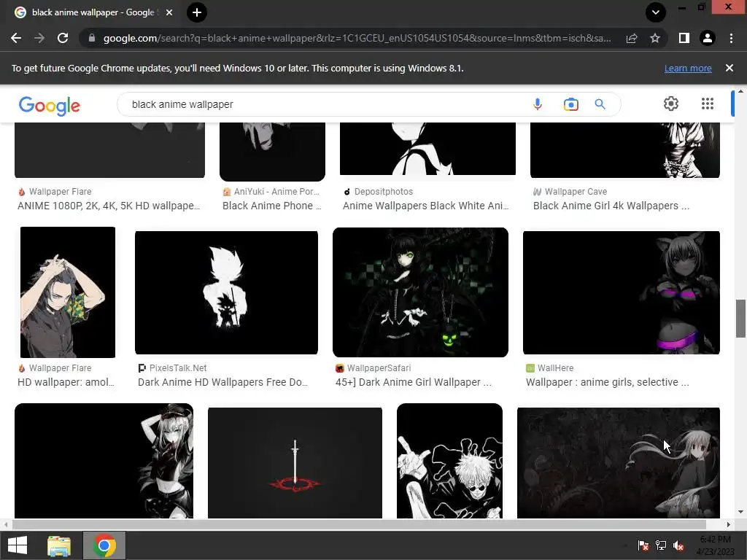Select the long-haired girl dark floral thumbnail

click(x=619, y=462)
